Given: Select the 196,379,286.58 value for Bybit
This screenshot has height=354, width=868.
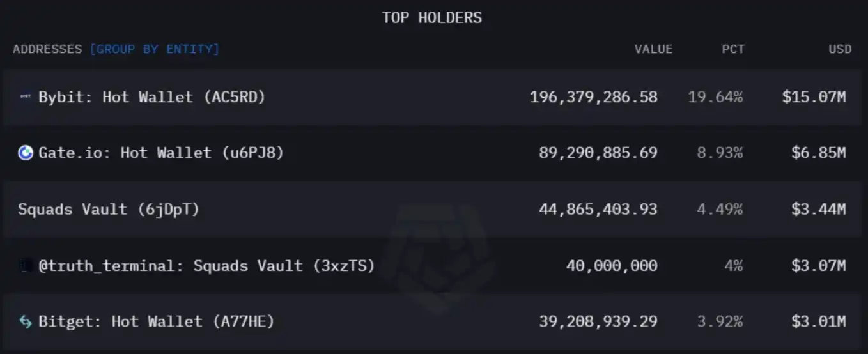Looking at the screenshot, I should (593, 97).
